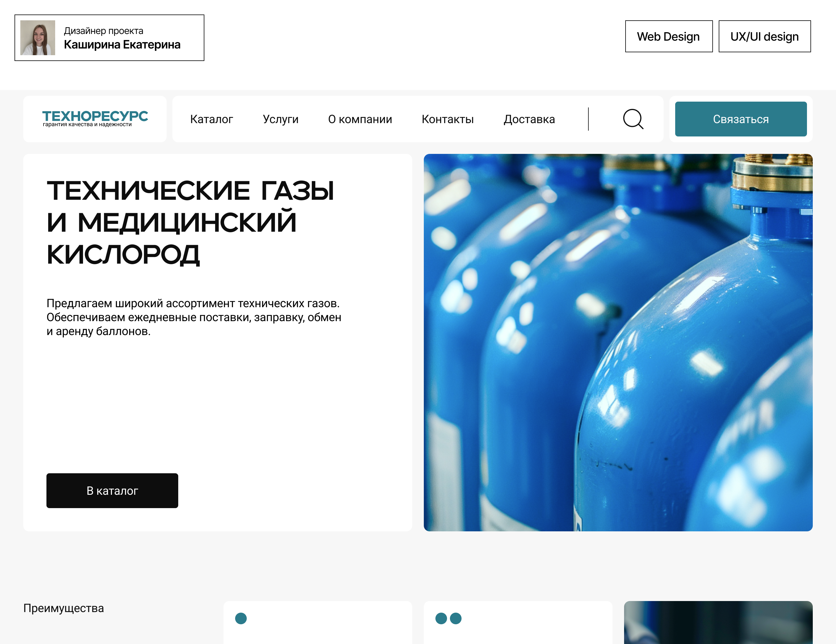836x644 pixels.
Task: Click the blue gas cylinders image
Action: (618, 342)
